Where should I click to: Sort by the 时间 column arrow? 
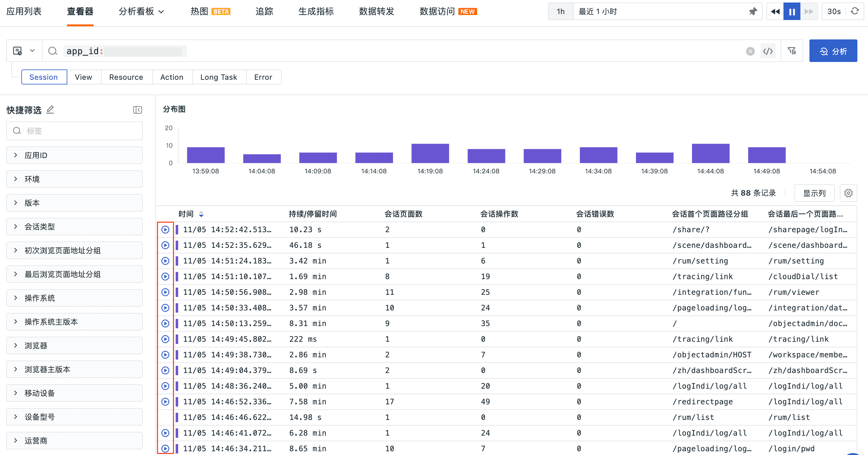(201, 214)
